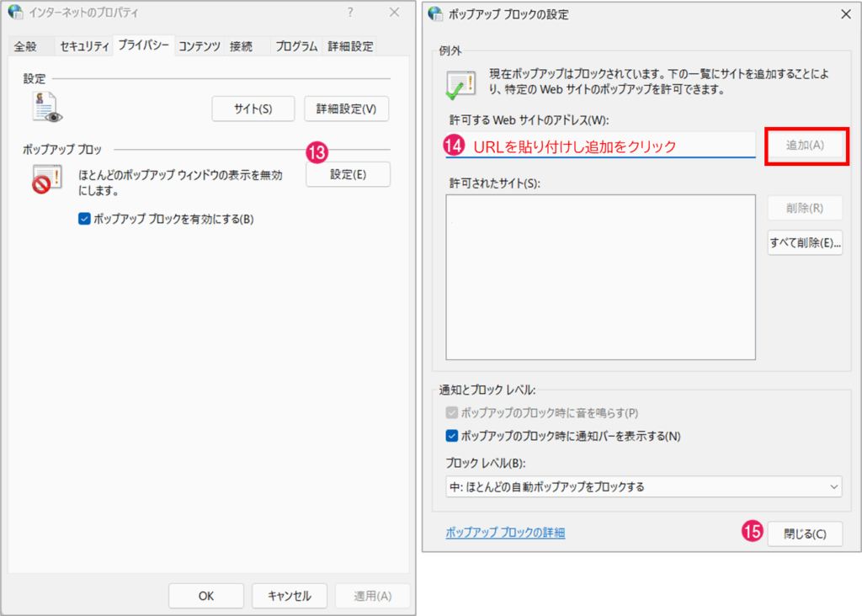Open the 詳細設定 tab
This screenshot has width=862, height=616.
click(x=350, y=46)
